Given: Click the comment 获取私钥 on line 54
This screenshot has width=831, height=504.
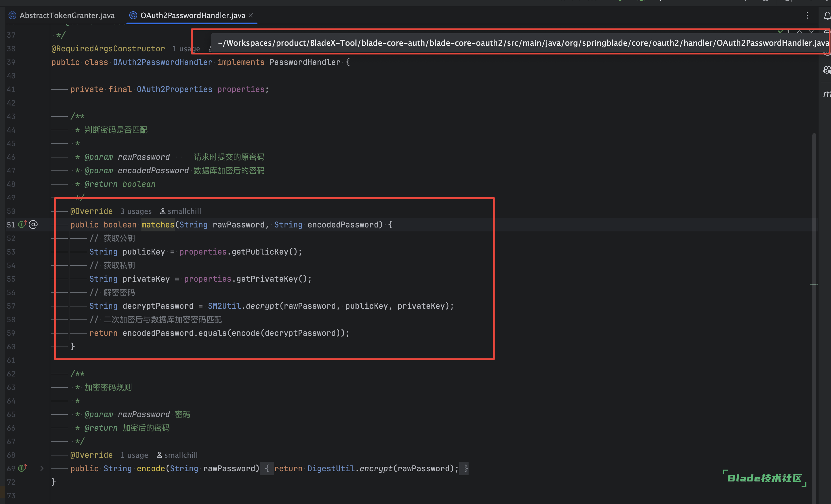Looking at the screenshot, I should pyautogui.click(x=119, y=265).
